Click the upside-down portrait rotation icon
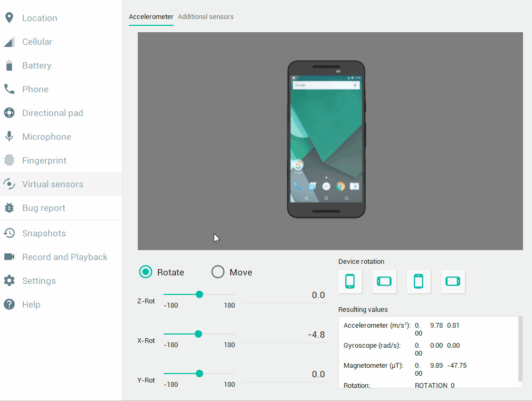Screen dimensions: 532x401 click(419, 281)
